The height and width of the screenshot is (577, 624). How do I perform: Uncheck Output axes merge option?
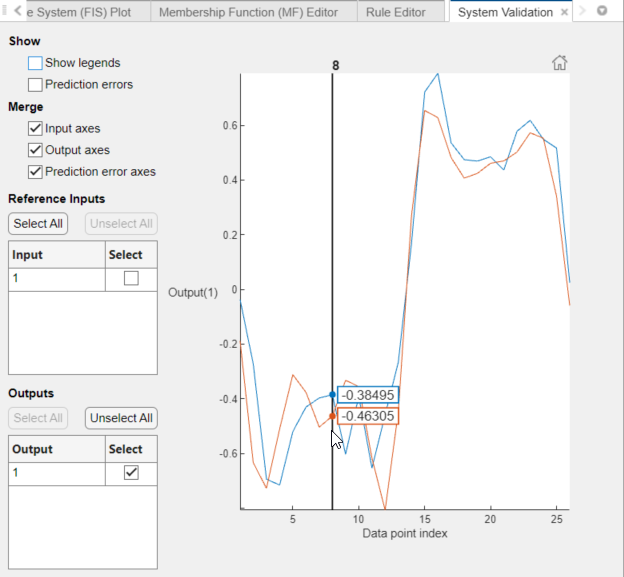point(36,150)
